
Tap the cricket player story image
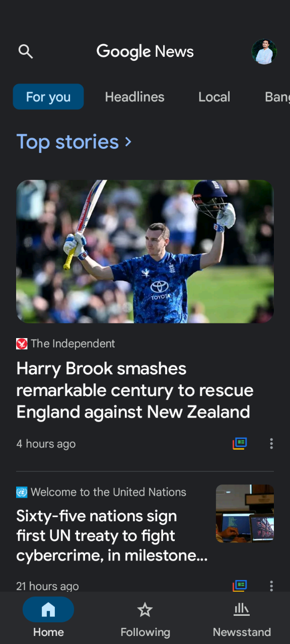[x=145, y=252]
